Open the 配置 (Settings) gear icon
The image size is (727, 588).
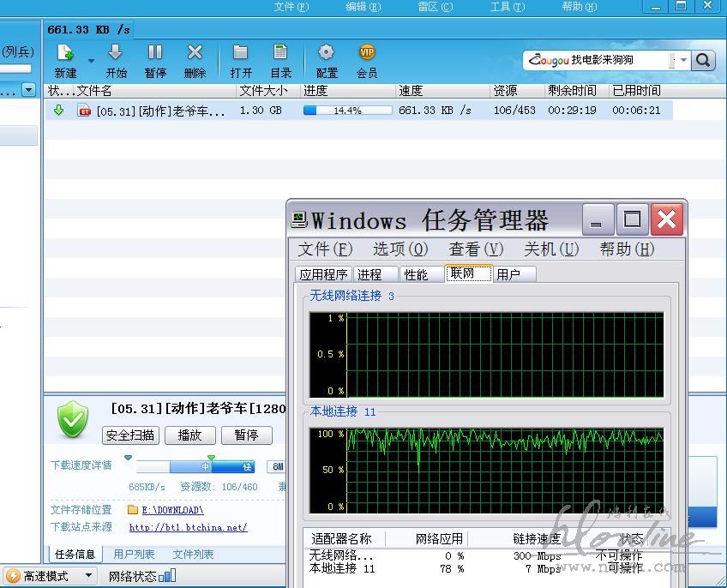(x=327, y=54)
